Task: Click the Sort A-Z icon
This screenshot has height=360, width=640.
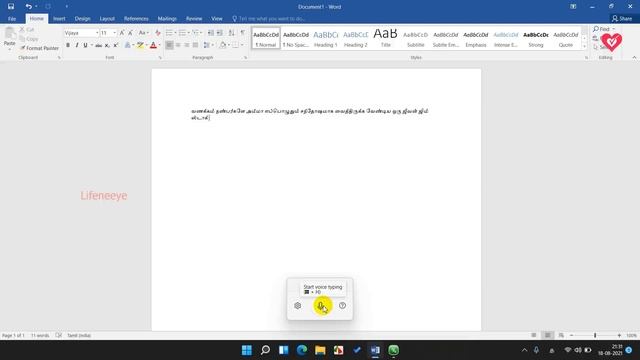Action: pos(231,33)
